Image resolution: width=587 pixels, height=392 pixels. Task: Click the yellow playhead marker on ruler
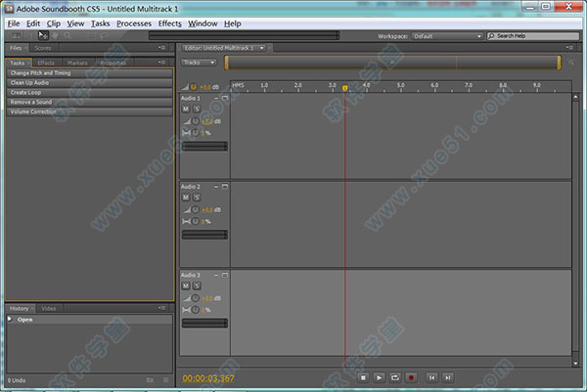tap(344, 88)
